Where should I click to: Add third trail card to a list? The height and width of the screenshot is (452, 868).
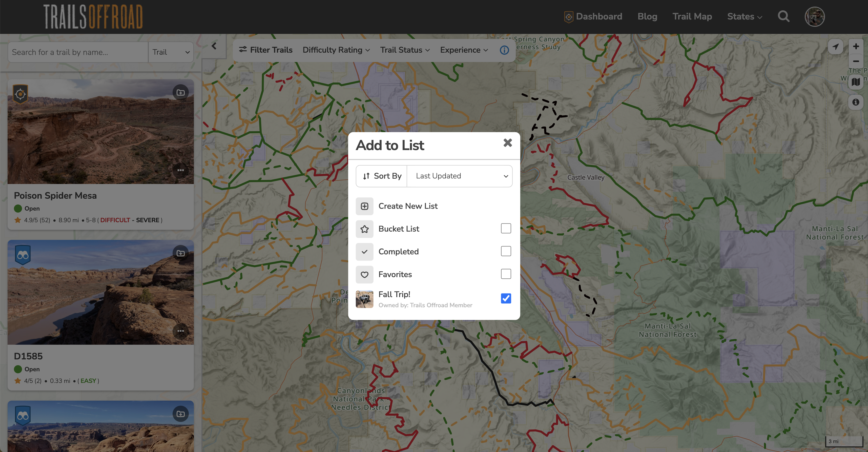tap(181, 414)
